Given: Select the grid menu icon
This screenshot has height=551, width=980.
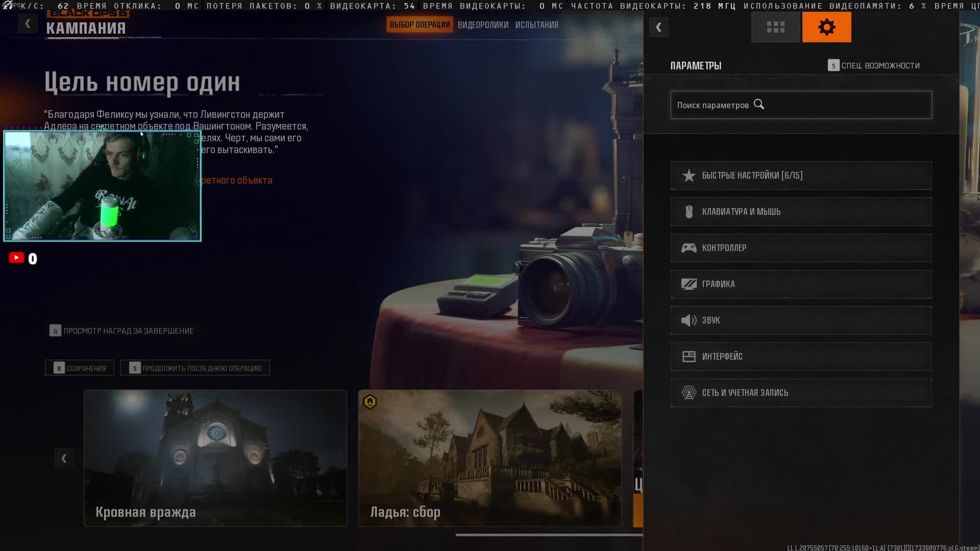Looking at the screenshot, I should pos(775,27).
